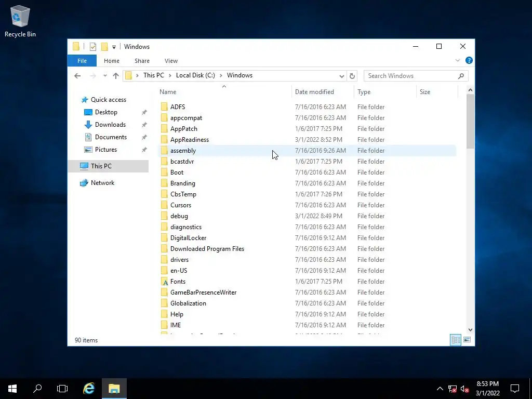Viewport: 532px width, 399px height.
Task: Open the blue Help question mark icon
Action: pyautogui.click(x=469, y=60)
